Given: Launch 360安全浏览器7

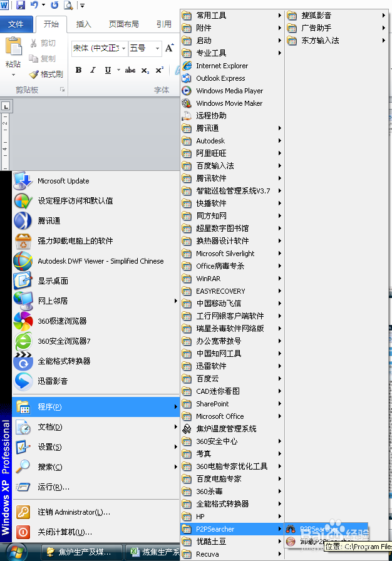Looking at the screenshot, I should pos(96,341).
